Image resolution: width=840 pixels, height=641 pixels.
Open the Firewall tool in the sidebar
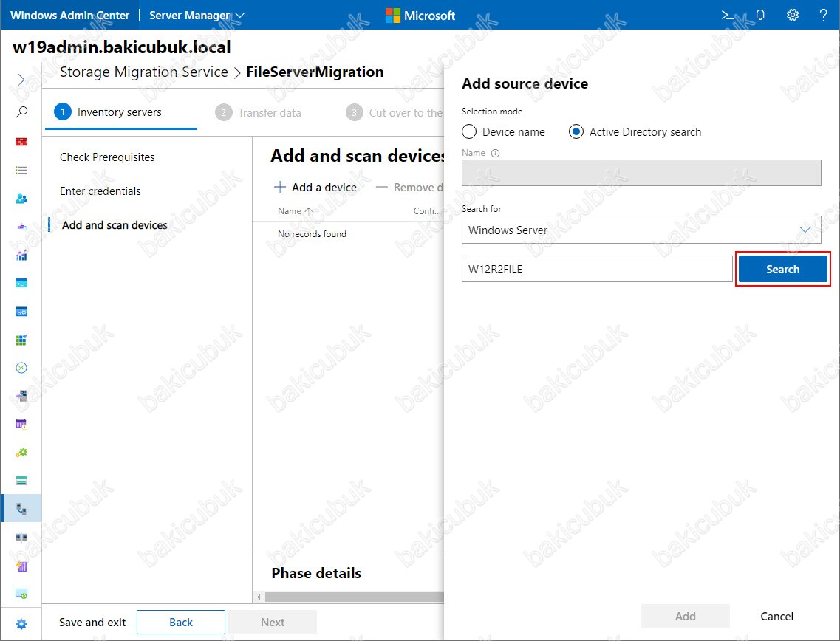[x=21, y=142]
